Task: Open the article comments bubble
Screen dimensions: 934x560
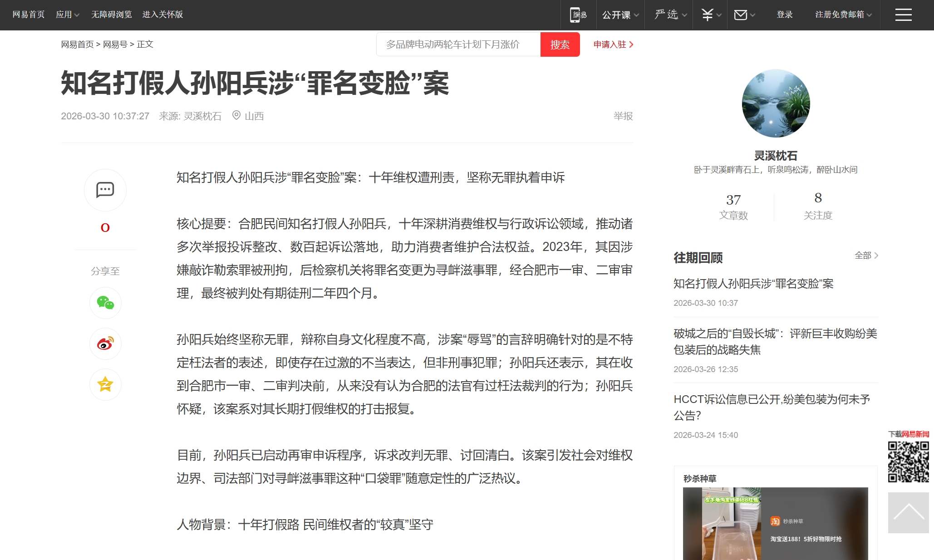Action: pos(105,190)
